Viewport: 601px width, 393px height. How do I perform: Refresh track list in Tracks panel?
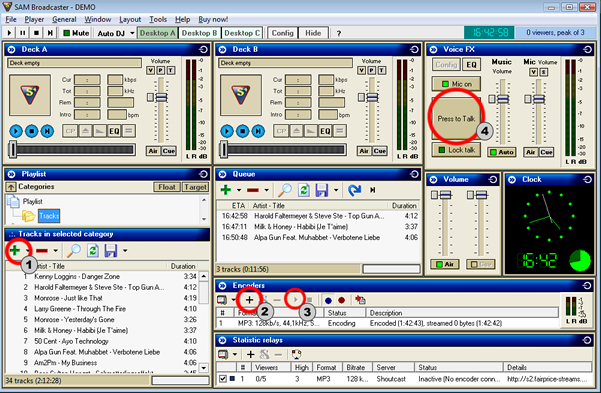pos(93,251)
